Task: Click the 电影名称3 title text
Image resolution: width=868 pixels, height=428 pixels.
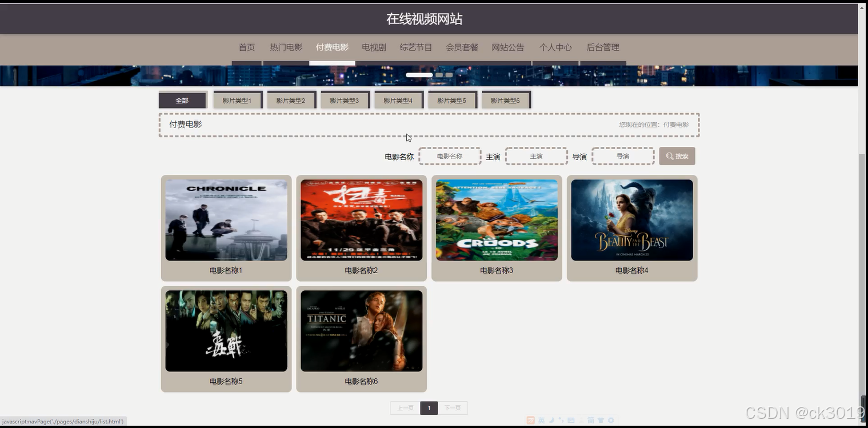Action: [x=497, y=270]
